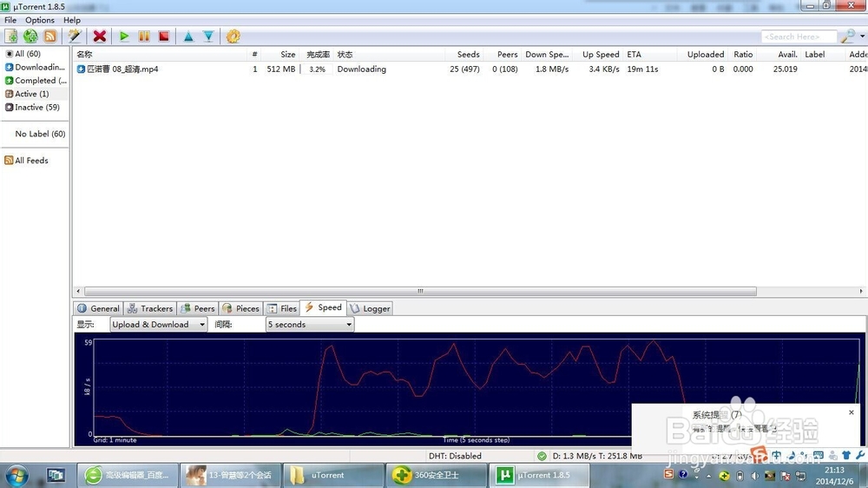
Task: Select No Label (60) in sidebar
Action: [40, 134]
